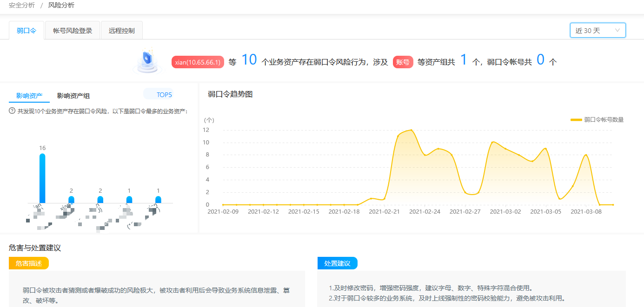Navigate to 安全分析 via the breadcrumb
Screen dimensions: 644x307
point(21,6)
